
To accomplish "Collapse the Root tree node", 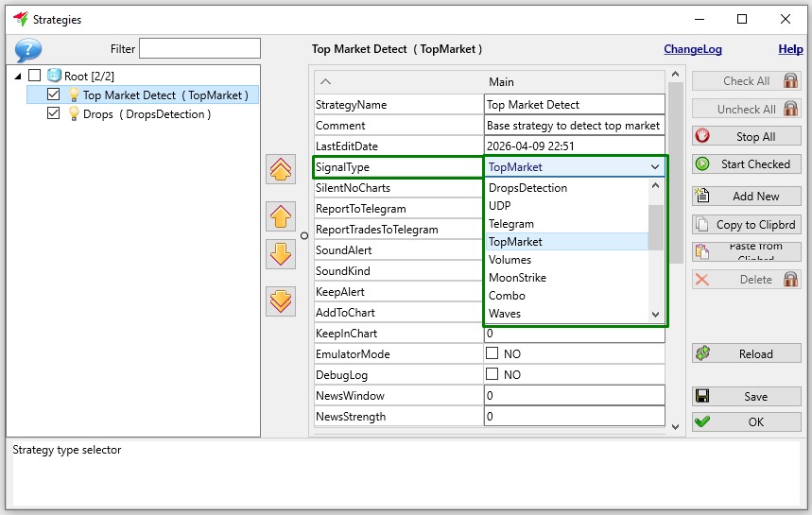I will click(20, 76).
